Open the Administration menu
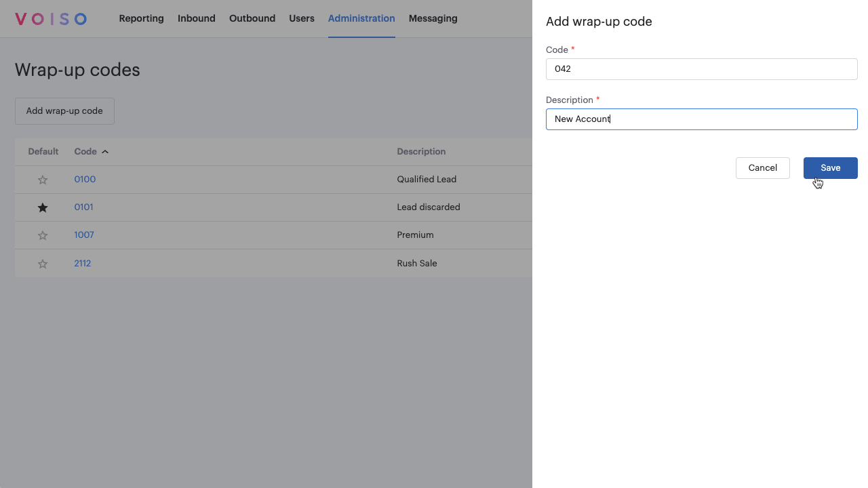868x488 pixels. 361,18
